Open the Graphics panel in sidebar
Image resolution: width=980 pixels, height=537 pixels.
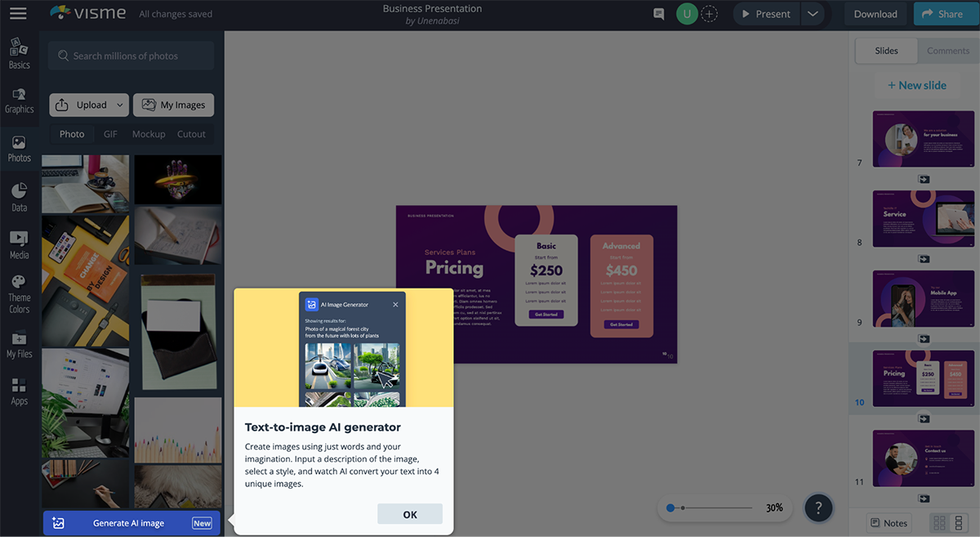[19, 101]
